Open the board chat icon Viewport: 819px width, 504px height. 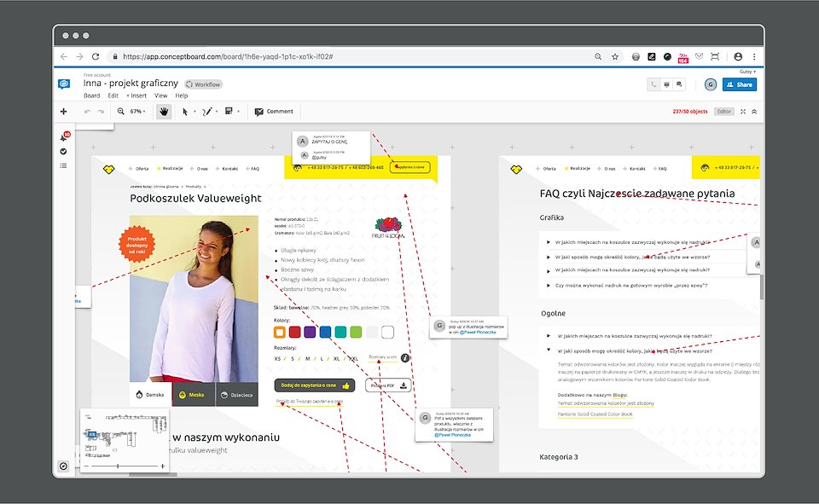coord(679,84)
